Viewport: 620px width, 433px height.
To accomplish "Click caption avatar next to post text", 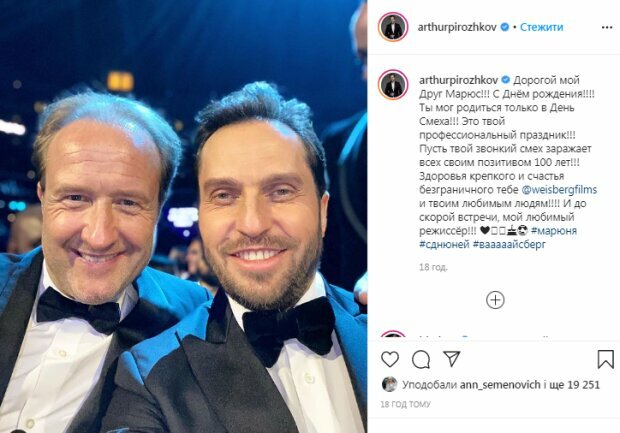I will (393, 85).
